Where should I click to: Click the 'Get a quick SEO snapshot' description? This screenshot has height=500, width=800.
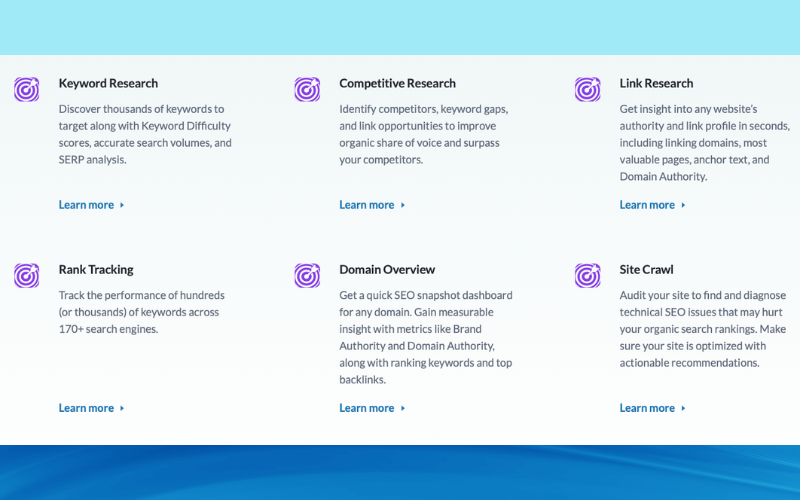click(426, 337)
